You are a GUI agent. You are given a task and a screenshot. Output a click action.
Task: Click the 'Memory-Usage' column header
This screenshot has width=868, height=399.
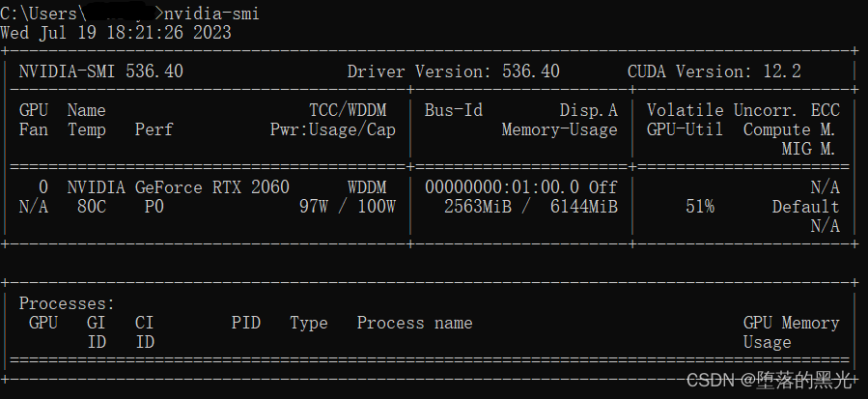[560, 129]
